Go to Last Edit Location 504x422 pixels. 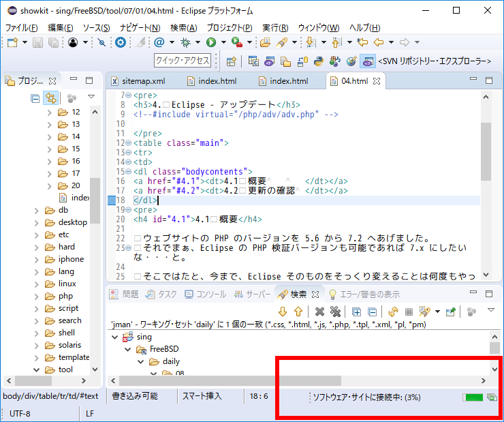(x=362, y=42)
